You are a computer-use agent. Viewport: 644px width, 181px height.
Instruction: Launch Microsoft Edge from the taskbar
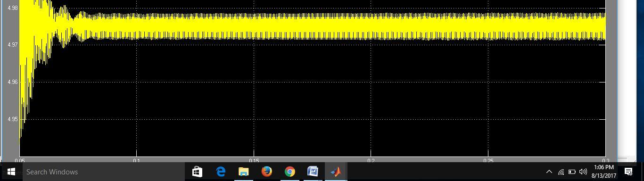[220, 172]
